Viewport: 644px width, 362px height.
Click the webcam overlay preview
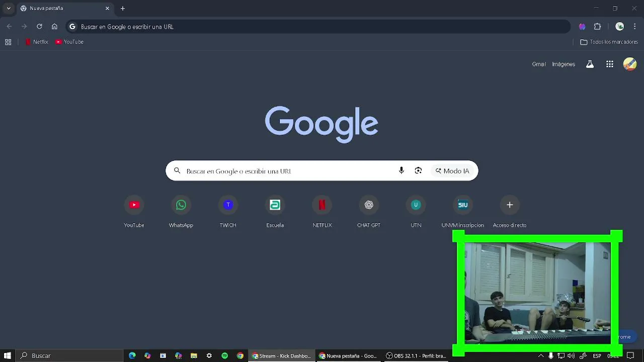click(537, 294)
